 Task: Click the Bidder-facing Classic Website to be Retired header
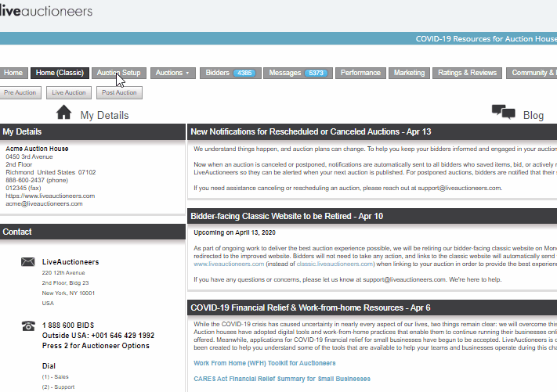coord(372,216)
